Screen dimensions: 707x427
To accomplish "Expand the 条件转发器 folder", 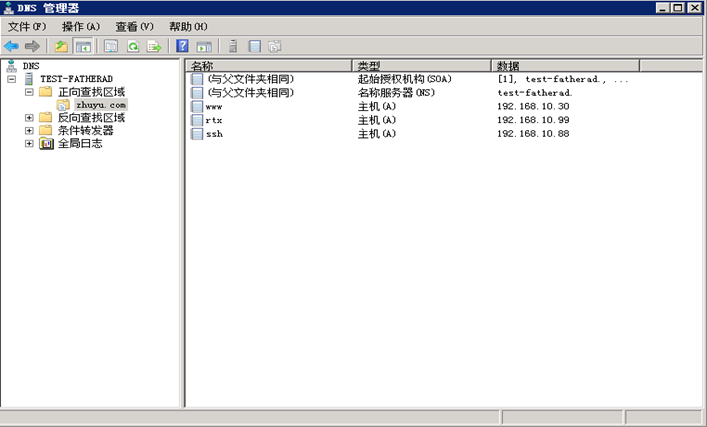I will pos(29,131).
